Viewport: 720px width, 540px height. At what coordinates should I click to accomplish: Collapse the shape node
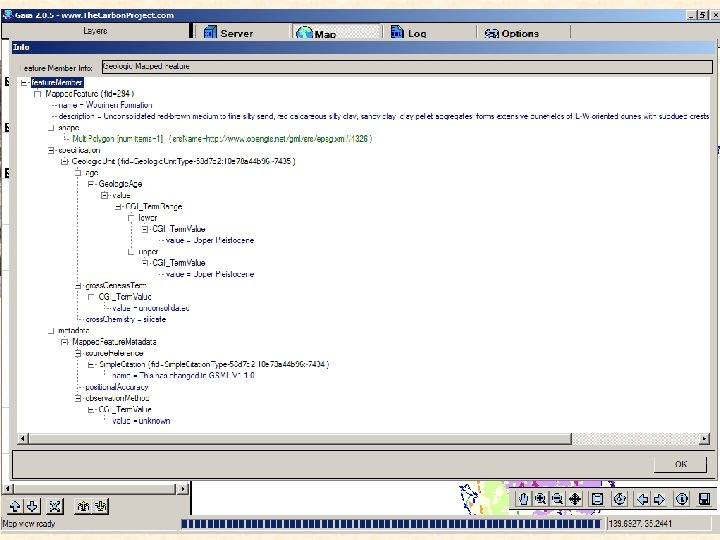51,128
